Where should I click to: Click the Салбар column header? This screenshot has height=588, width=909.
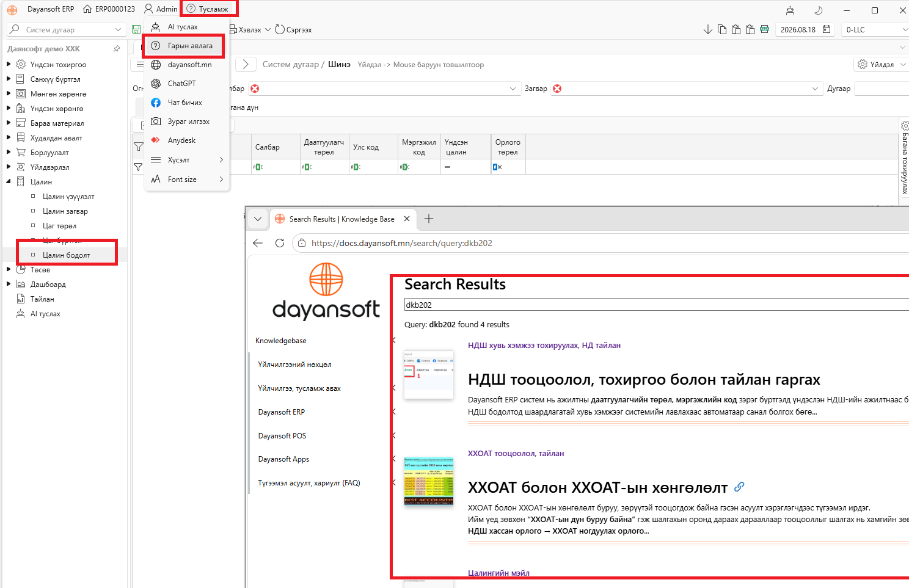(276, 147)
